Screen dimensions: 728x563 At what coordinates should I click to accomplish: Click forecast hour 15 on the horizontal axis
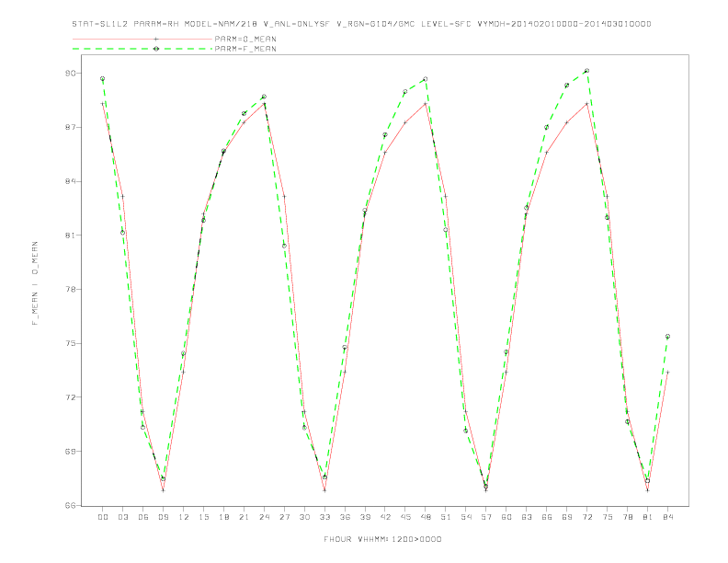[x=203, y=517]
